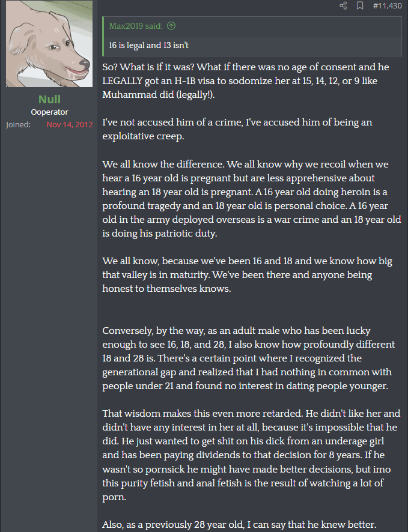The image size is (408, 532).
Task: Click the dog avatar image for Null
Action: point(49,44)
